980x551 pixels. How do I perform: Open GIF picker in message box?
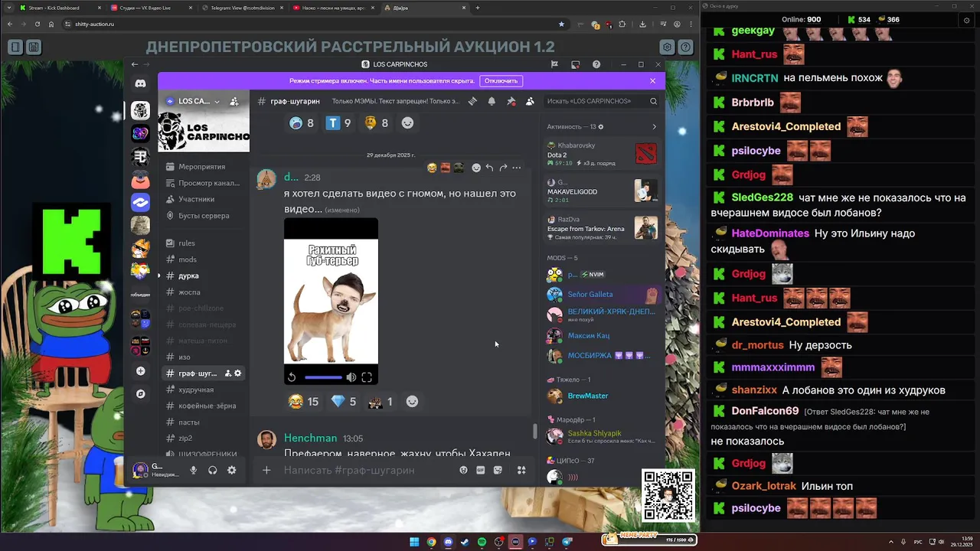click(x=481, y=470)
